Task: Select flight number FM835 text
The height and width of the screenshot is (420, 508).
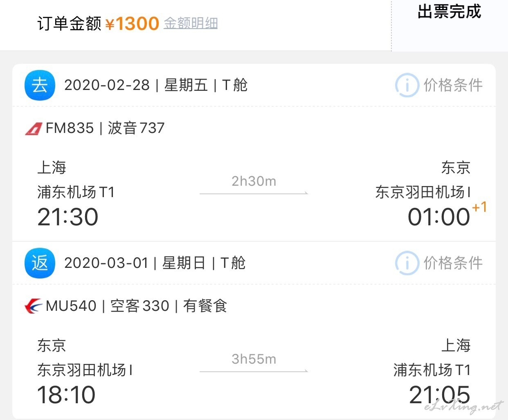Action: coord(70,128)
